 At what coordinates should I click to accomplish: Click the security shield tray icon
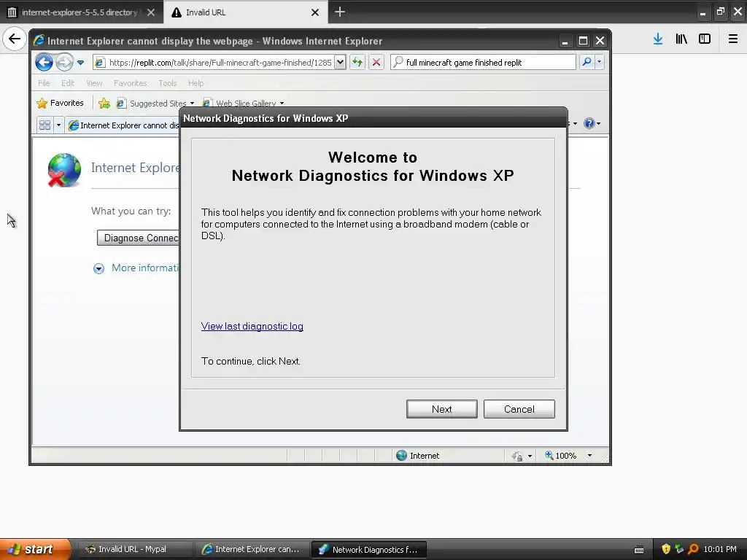(666, 549)
